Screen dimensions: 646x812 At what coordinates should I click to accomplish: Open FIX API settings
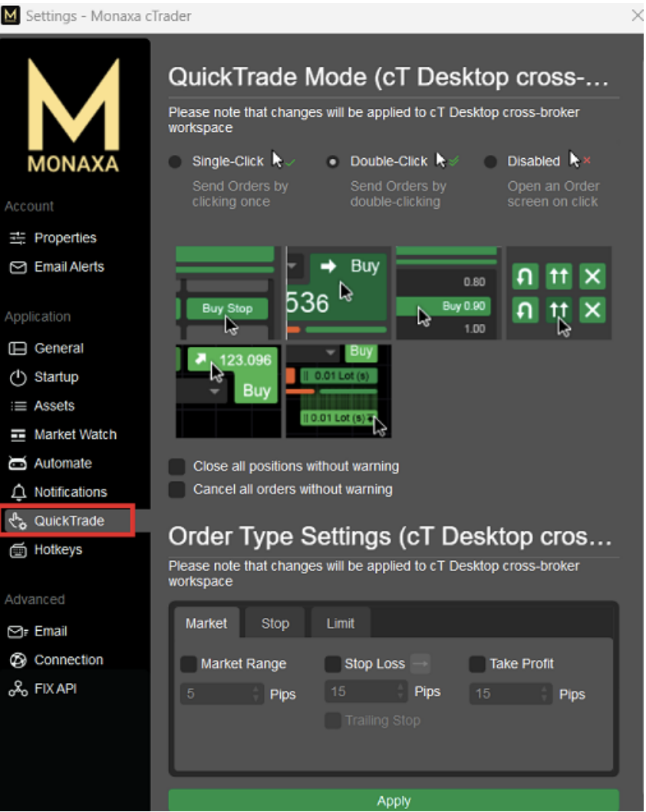click(x=55, y=688)
